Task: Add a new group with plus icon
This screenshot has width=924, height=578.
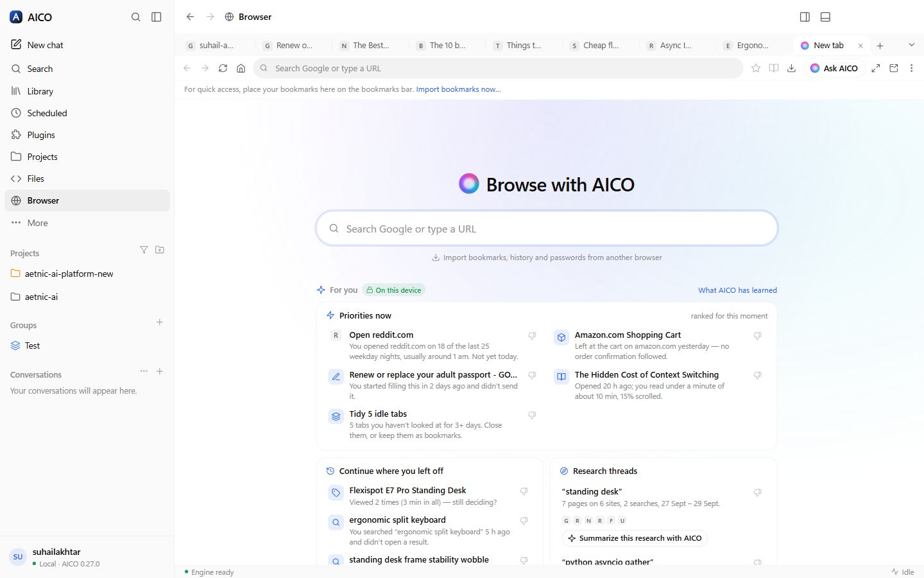Action: point(160,322)
